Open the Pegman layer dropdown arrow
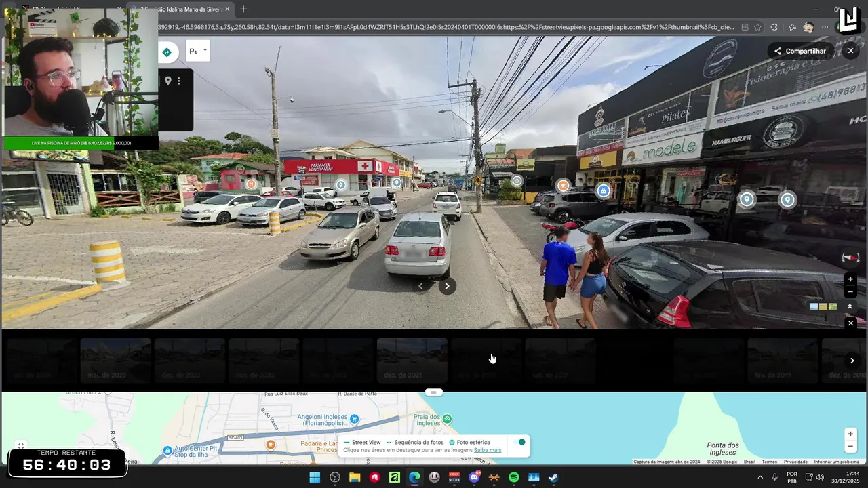This screenshot has width=868, height=488. pos(205,49)
